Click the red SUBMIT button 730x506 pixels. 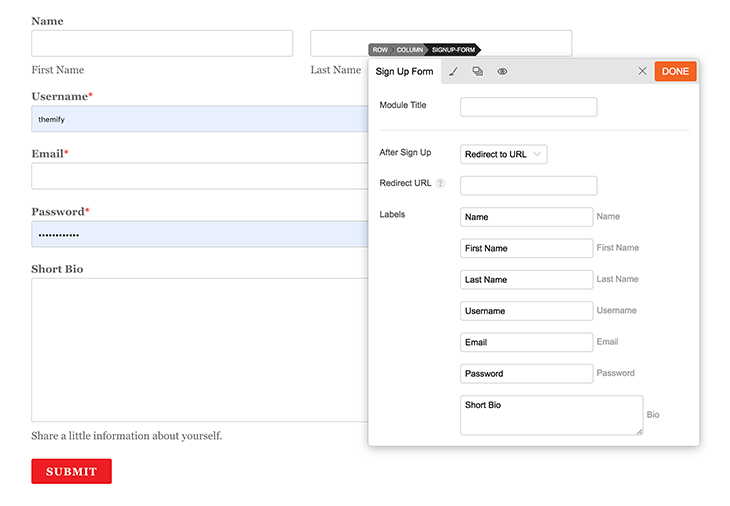click(72, 471)
